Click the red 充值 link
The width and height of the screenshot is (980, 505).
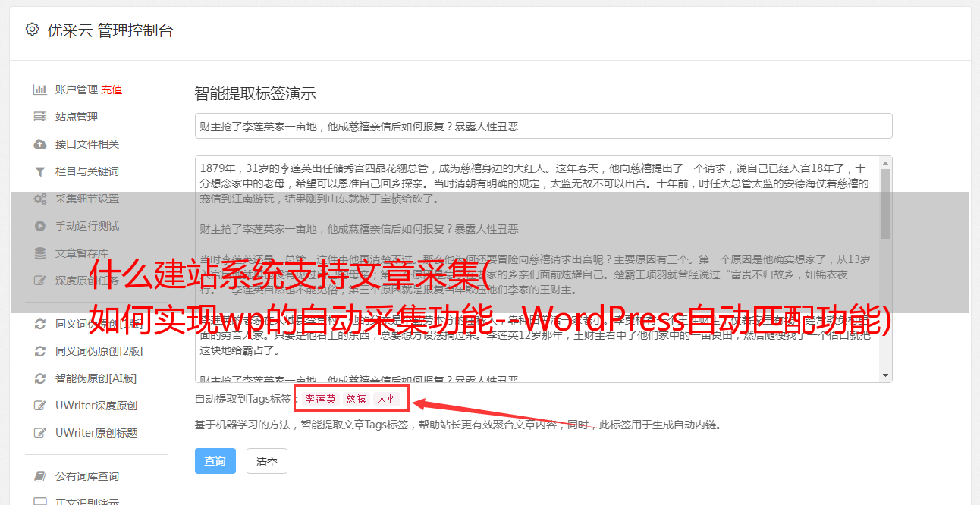[112, 89]
